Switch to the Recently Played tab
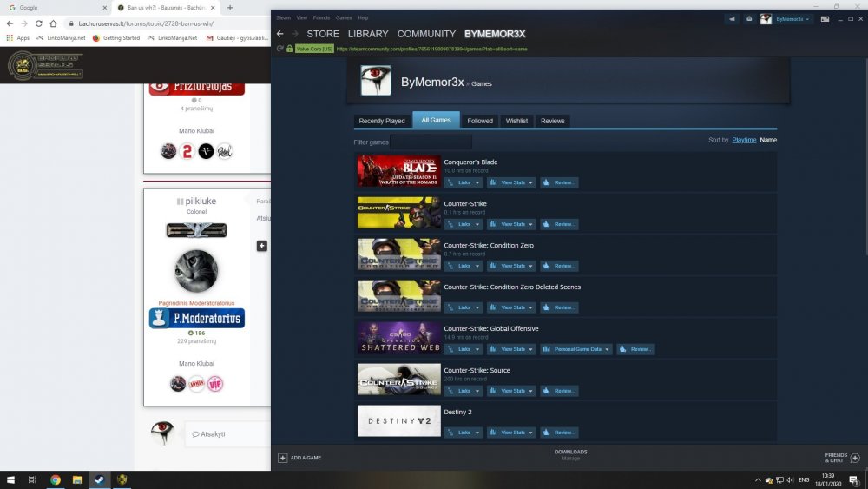Screen dimensions: 868x489 [382, 121]
